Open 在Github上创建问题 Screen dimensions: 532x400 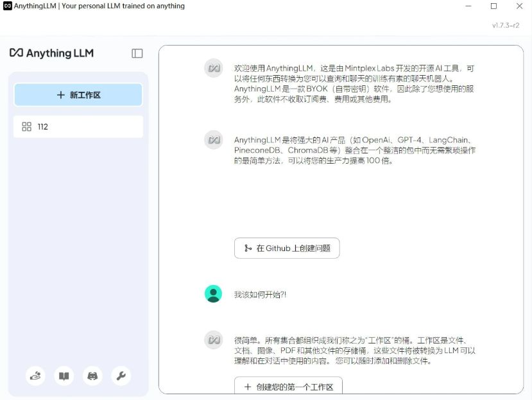tap(288, 248)
